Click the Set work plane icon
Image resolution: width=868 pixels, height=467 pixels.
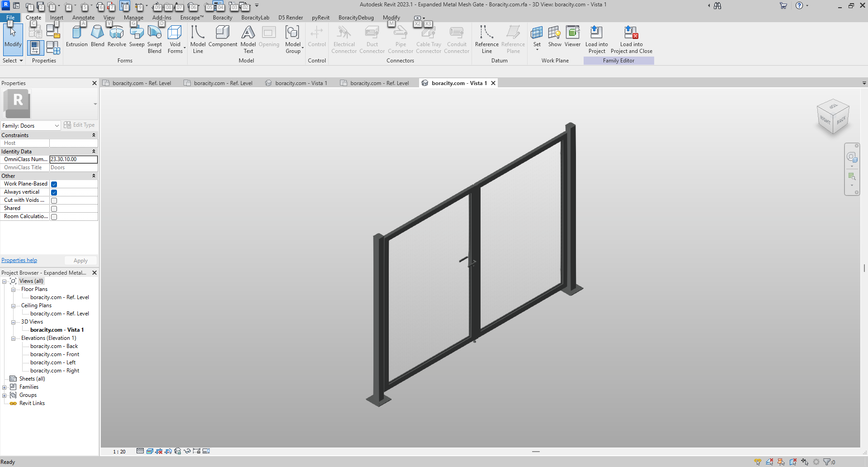[537, 34]
